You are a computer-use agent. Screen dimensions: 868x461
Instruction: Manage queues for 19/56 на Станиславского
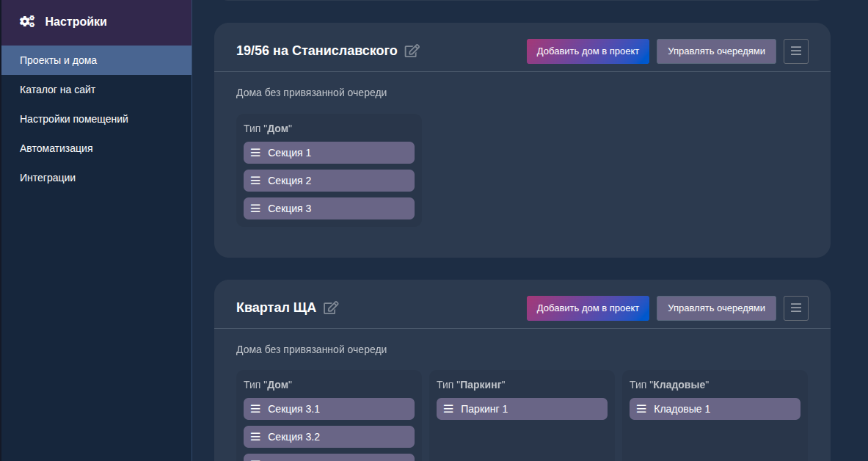(716, 51)
